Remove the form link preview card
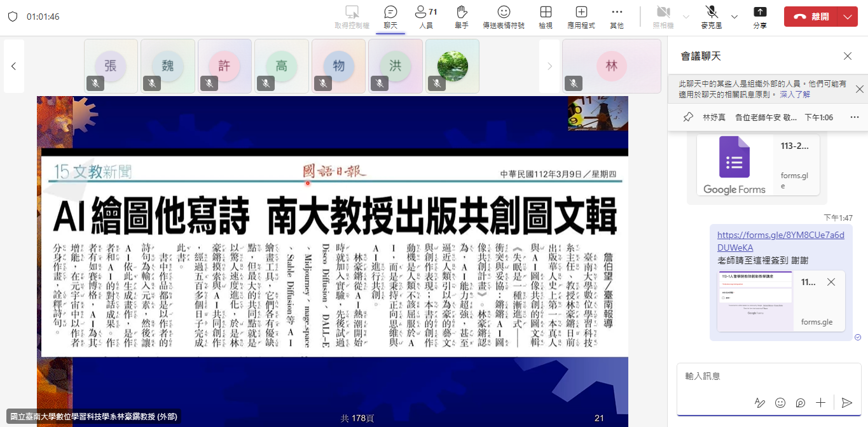 coord(831,282)
